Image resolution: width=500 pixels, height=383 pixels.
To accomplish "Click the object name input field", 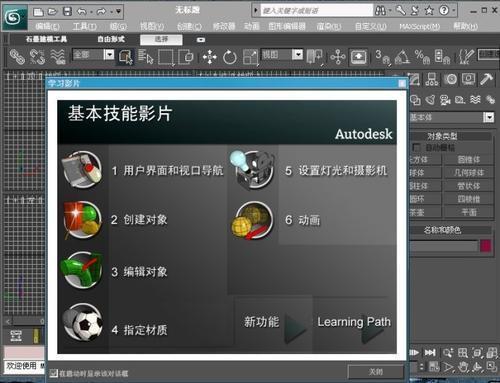I will pyautogui.click(x=444, y=246).
